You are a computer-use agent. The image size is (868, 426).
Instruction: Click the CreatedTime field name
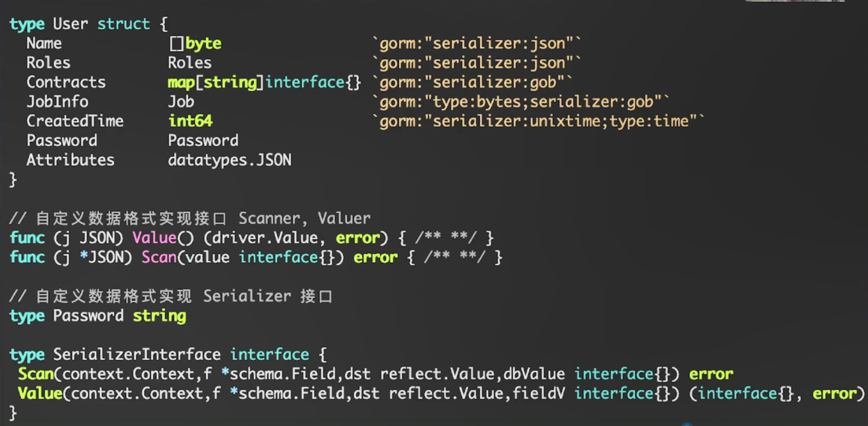click(x=75, y=121)
